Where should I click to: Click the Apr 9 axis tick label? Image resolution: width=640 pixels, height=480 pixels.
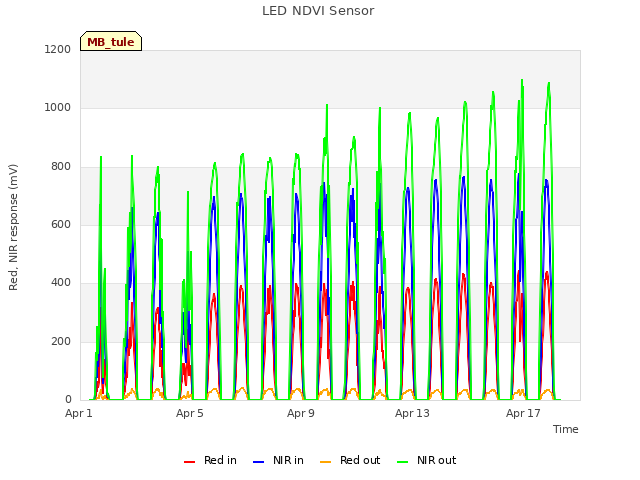coord(301,413)
